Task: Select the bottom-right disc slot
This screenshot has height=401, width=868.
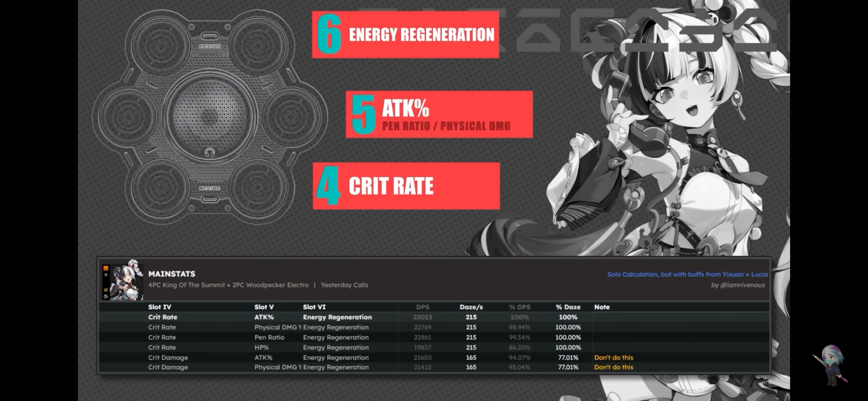Action: (258, 188)
